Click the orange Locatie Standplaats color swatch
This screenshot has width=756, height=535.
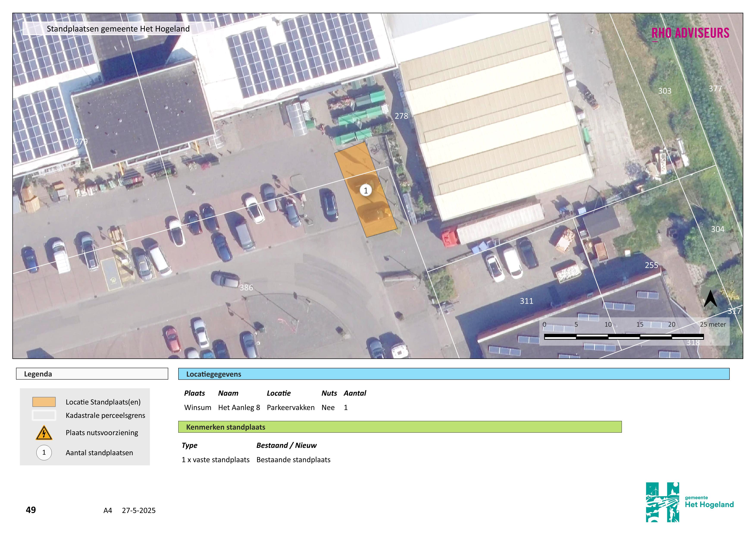point(44,402)
